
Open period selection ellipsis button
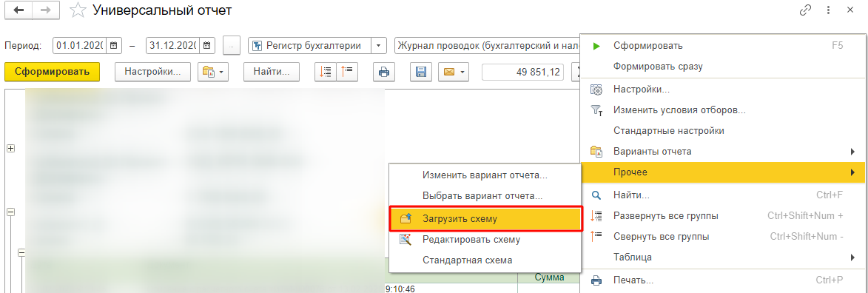pos(232,46)
